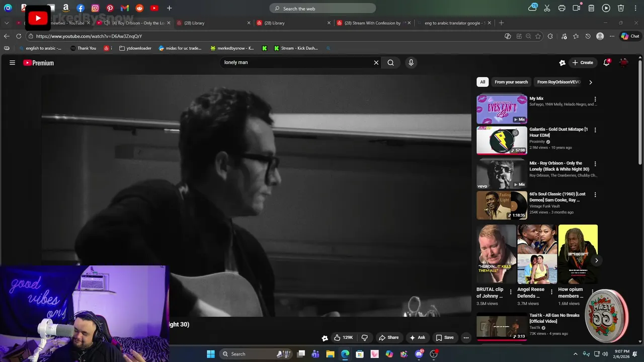The image size is (644, 362).
Task: Expand the tab list dropdown arrow
Action: pos(7,23)
